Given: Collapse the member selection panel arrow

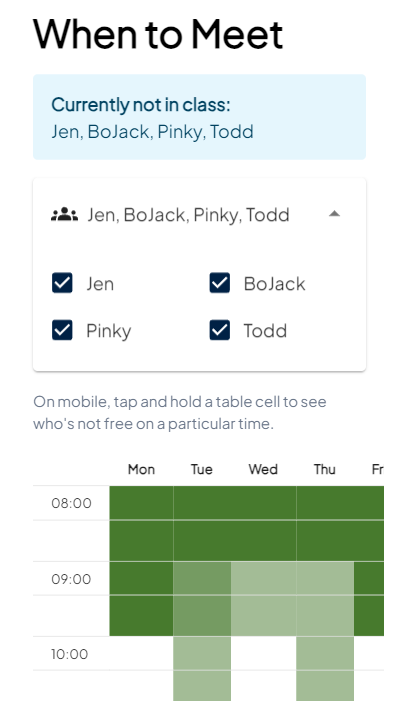Looking at the screenshot, I should 334,214.
